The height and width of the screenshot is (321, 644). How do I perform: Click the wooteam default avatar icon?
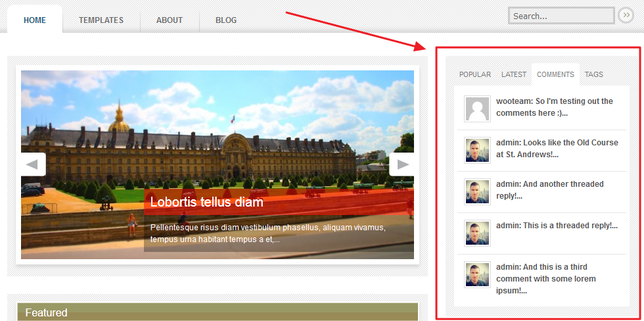pyautogui.click(x=477, y=109)
